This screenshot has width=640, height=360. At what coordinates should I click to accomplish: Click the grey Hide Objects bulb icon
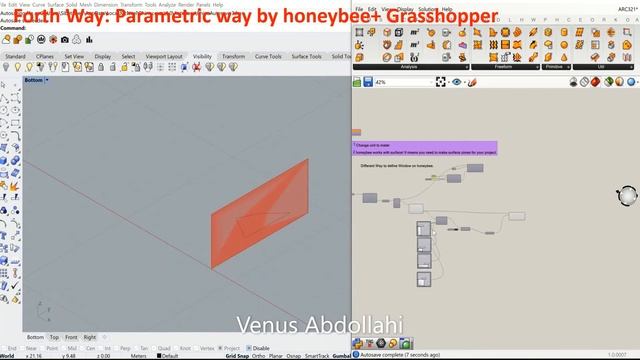click(6, 67)
